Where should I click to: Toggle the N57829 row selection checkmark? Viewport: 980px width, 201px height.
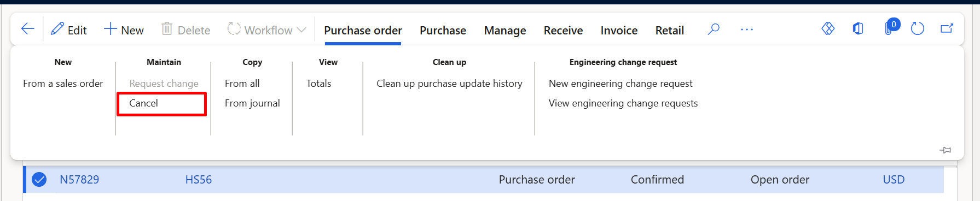point(39,179)
